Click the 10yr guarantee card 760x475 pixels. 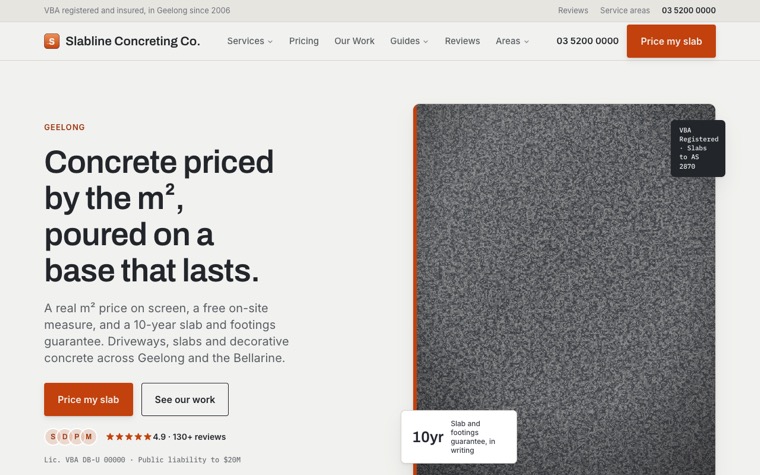point(459,437)
